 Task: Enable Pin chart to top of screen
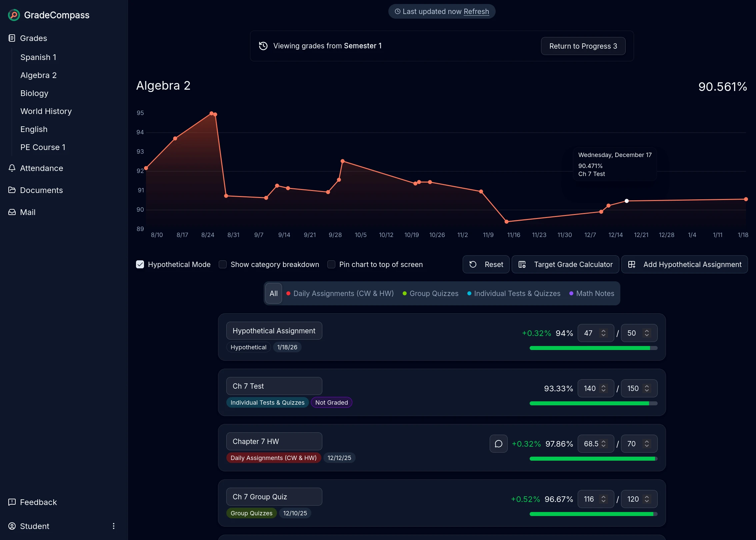coord(332,264)
